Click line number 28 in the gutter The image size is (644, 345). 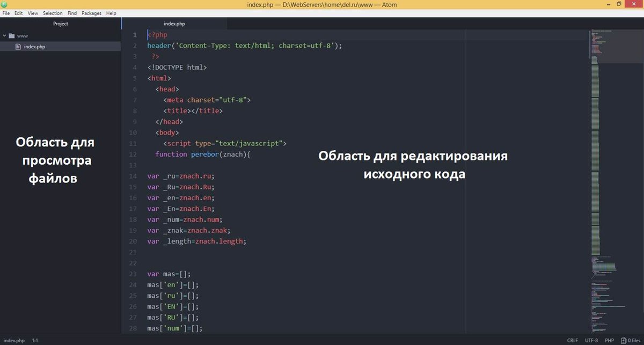[x=133, y=328]
